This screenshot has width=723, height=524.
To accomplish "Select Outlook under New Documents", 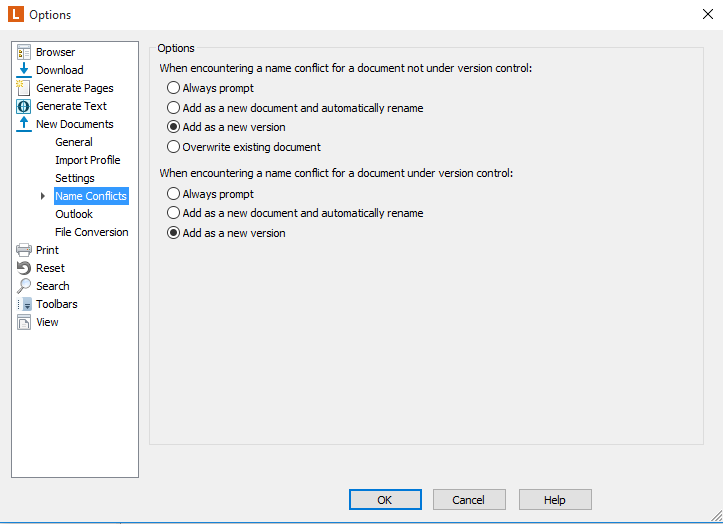I will pos(74,214).
